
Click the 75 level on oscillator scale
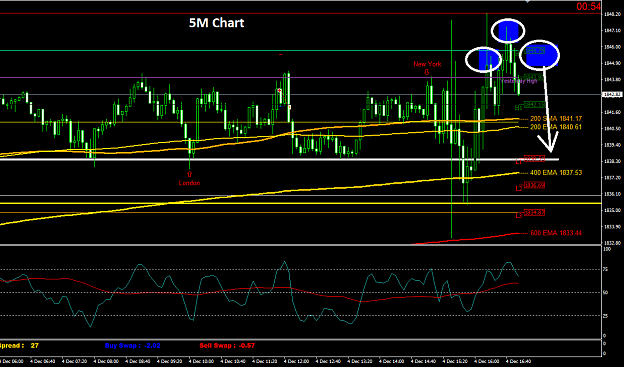tap(606, 270)
